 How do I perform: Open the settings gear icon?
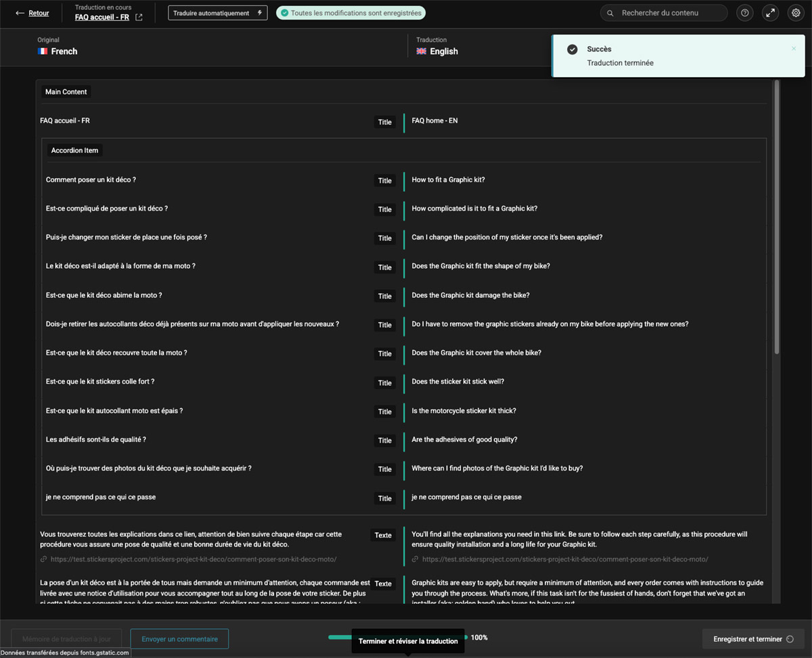pos(795,13)
